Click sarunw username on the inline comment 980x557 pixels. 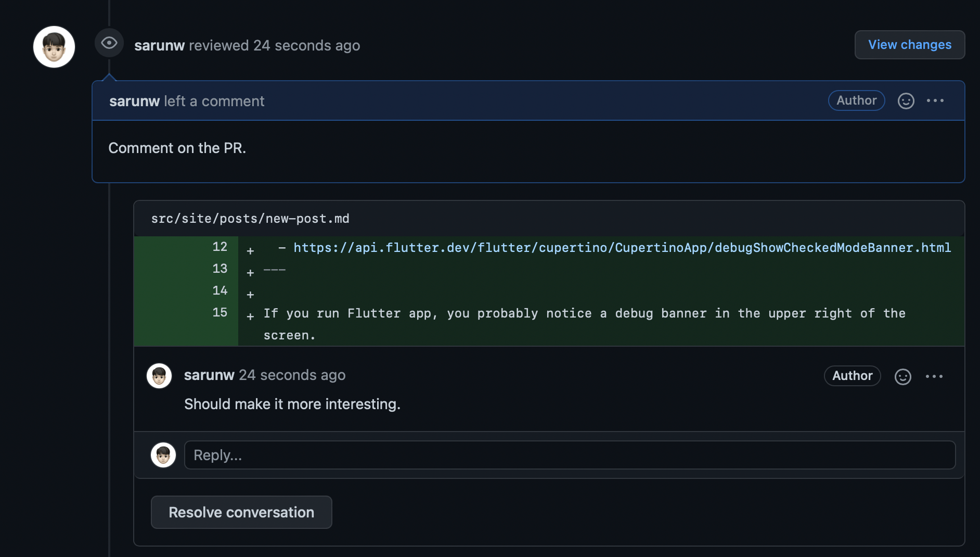tap(209, 375)
